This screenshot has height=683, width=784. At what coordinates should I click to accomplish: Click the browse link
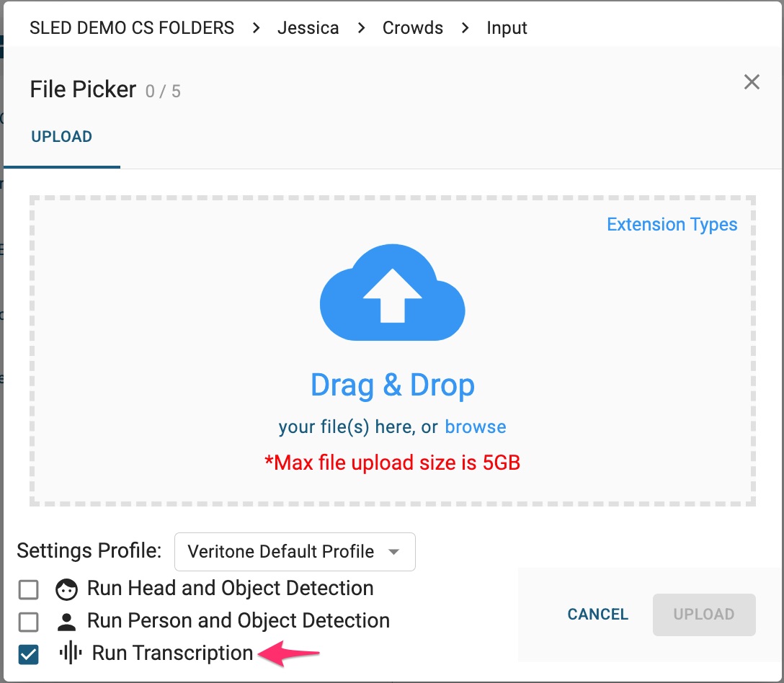[476, 427]
